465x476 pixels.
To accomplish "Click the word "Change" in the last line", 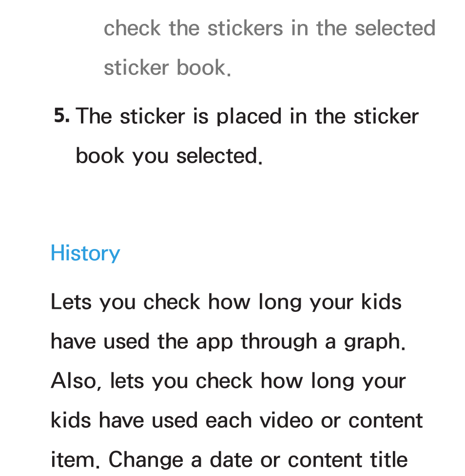I will (x=146, y=460).
